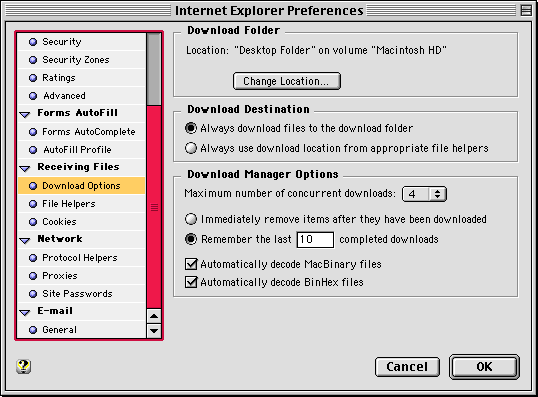
Task: Select Protocol Helpers in category list
Action: [x=82, y=258]
